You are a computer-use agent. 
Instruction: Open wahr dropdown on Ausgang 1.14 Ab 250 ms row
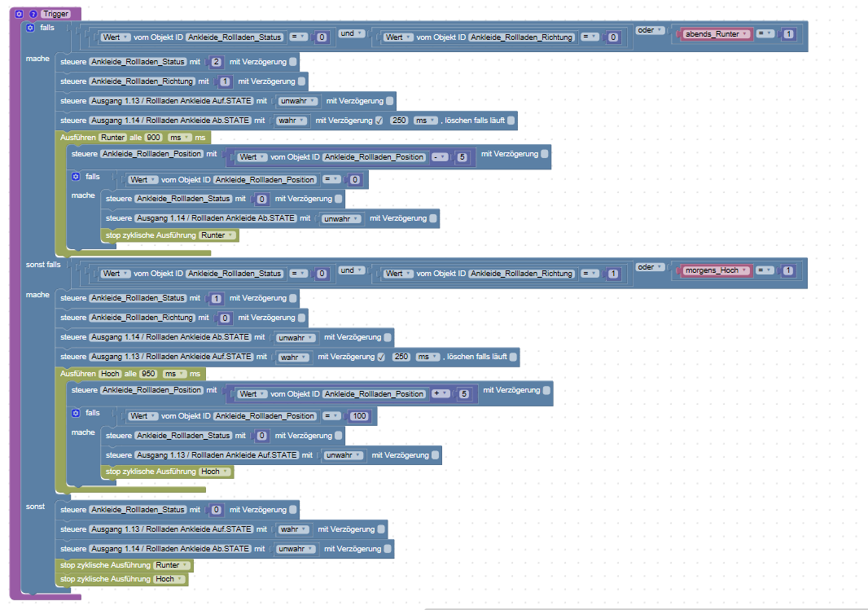[292, 121]
